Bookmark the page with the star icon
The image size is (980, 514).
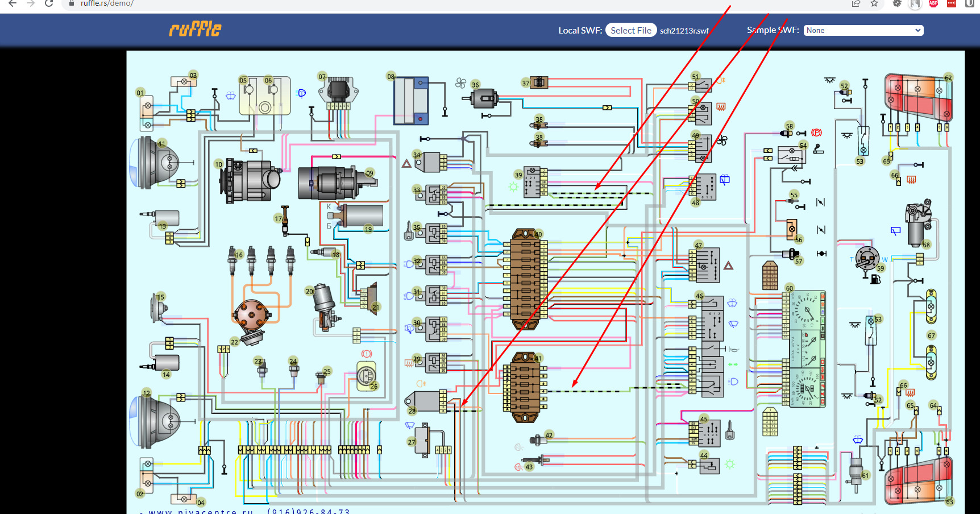coord(874,3)
